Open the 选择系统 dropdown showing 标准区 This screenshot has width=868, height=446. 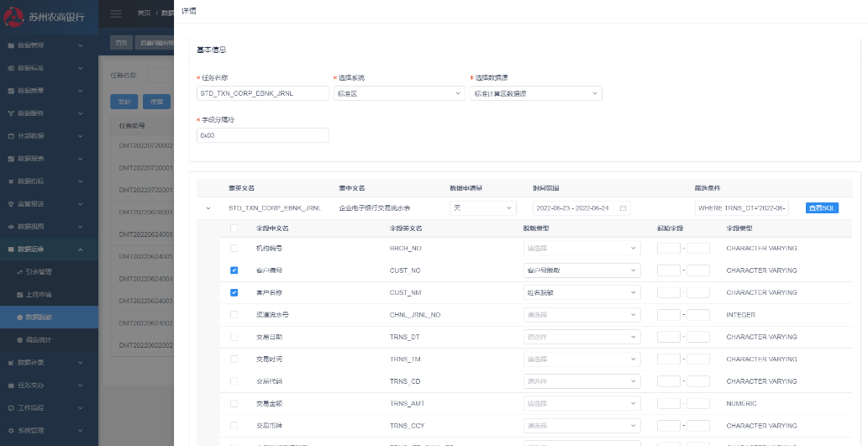399,93
